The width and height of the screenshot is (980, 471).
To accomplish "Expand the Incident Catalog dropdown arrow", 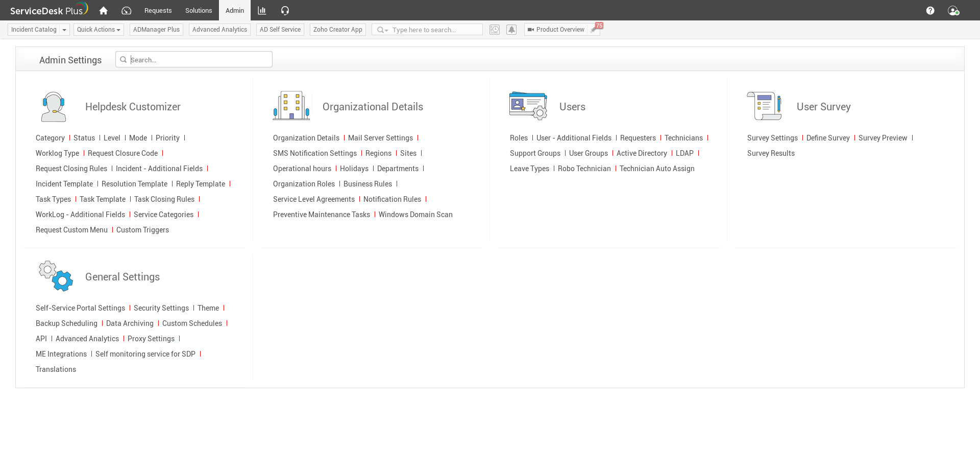I will coord(64,30).
